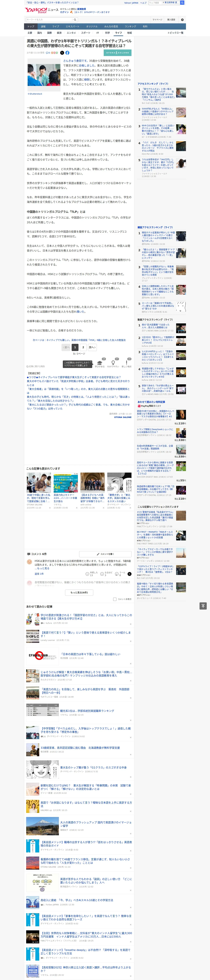Click コメントを書く pencil button

coord(105,554)
